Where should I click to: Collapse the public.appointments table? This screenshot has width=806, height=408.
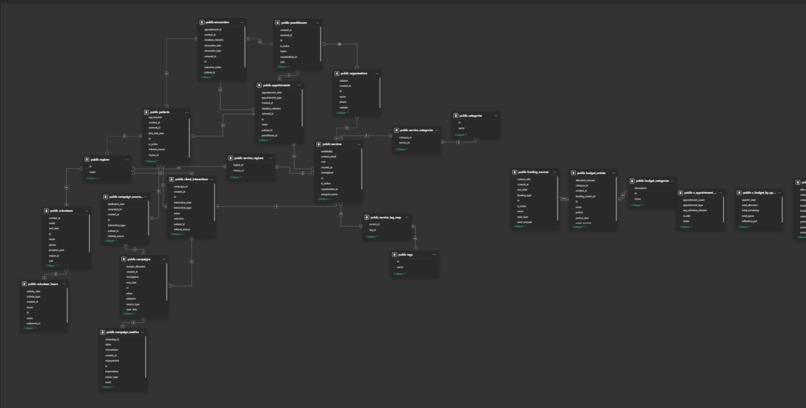click(264, 140)
